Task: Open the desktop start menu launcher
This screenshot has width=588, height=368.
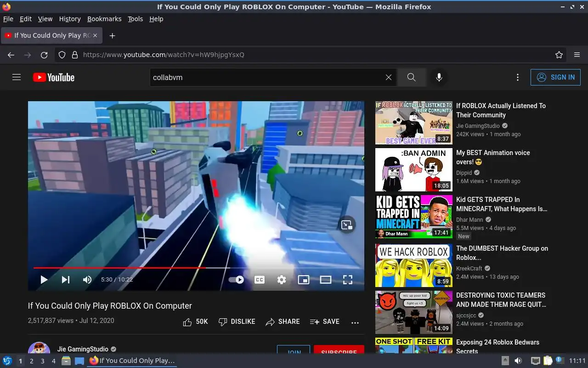Action: click(x=7, y=361)
